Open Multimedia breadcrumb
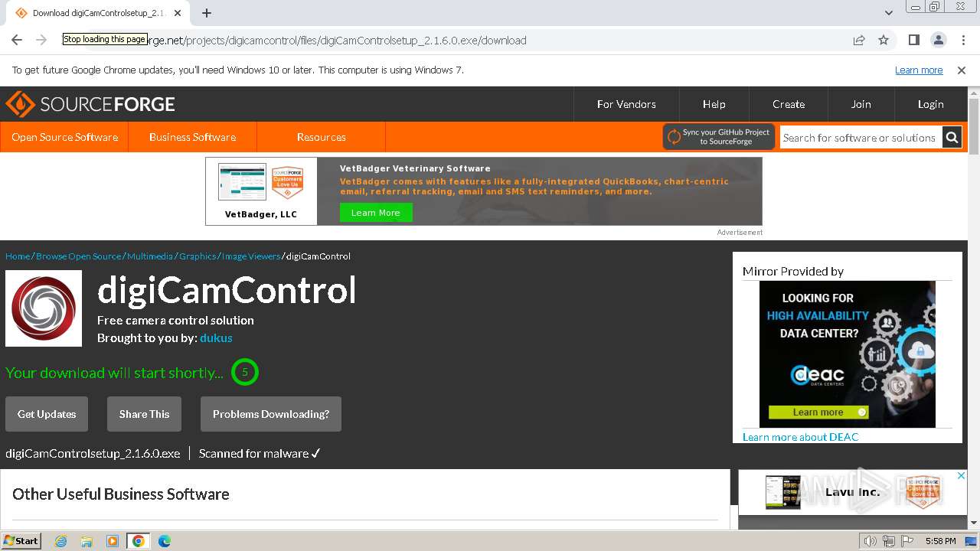The height and width of the screenshot is (551, 980). (x=150, y=256)
